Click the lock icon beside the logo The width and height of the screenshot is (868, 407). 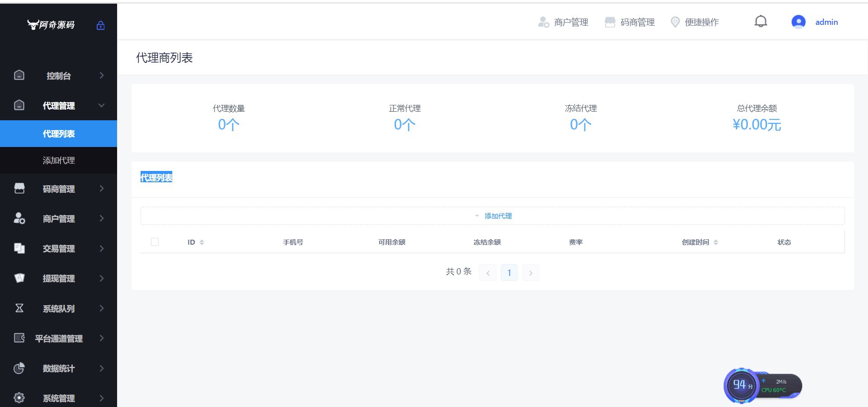(100, 25)
